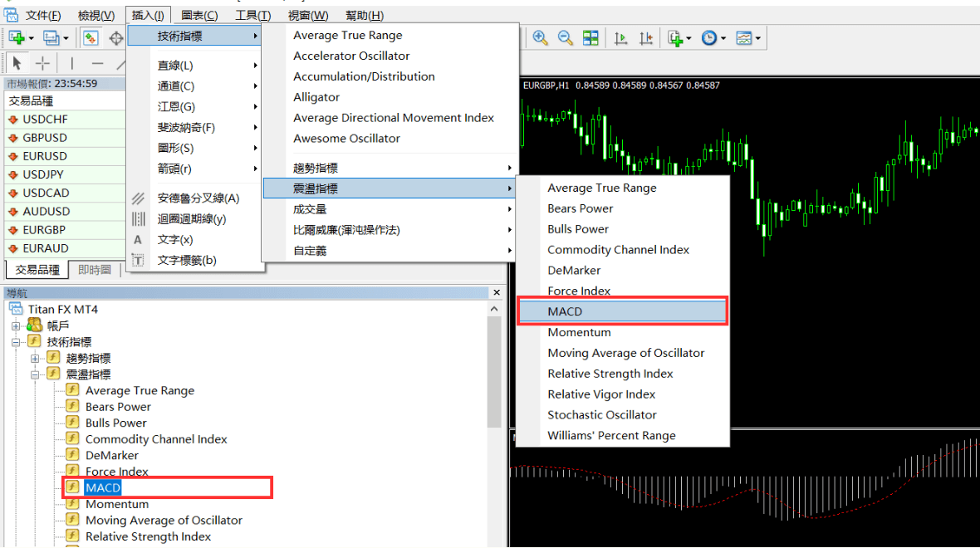
Task: Click the New Chart icon
Action: click(x=17, y=38)
